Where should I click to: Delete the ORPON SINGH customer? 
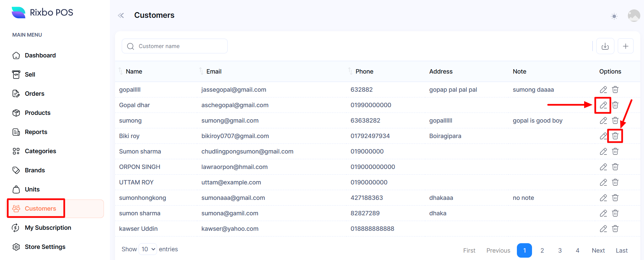pyautogui.click(x=615, y=167)
